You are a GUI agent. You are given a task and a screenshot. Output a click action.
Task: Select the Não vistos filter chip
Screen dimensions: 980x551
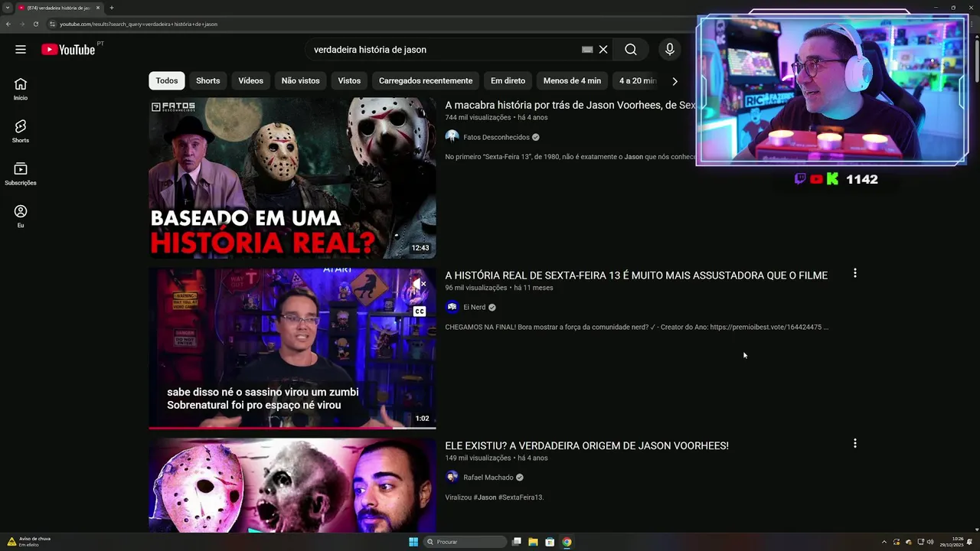click(300, 80)
